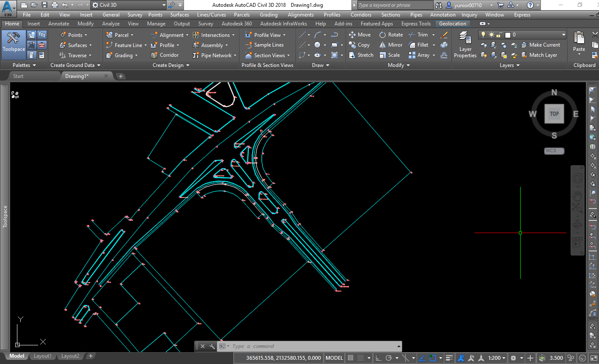Toggle the layer Freeze state in layer bar

pos(491,35)
